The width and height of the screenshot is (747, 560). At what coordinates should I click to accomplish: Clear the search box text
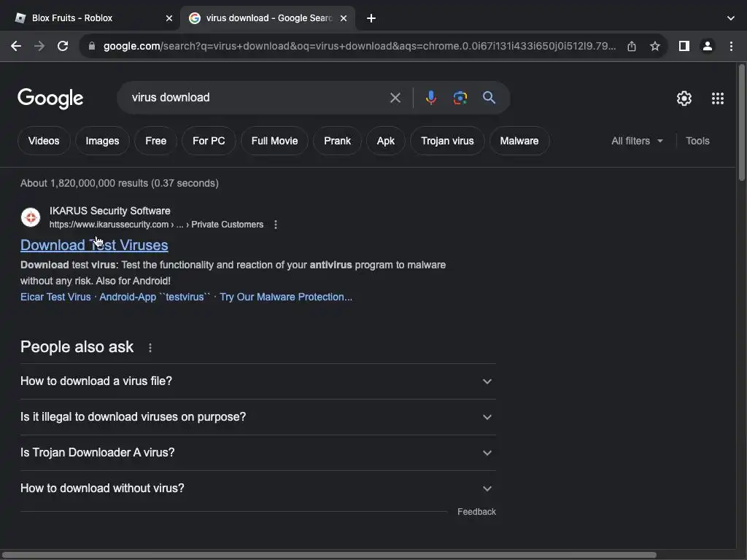395,98
